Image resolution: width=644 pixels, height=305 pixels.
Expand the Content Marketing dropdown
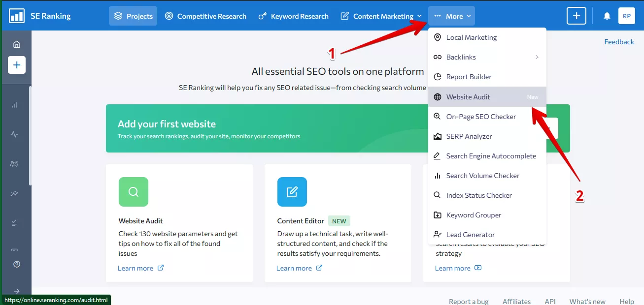click(x=381, y=16)
